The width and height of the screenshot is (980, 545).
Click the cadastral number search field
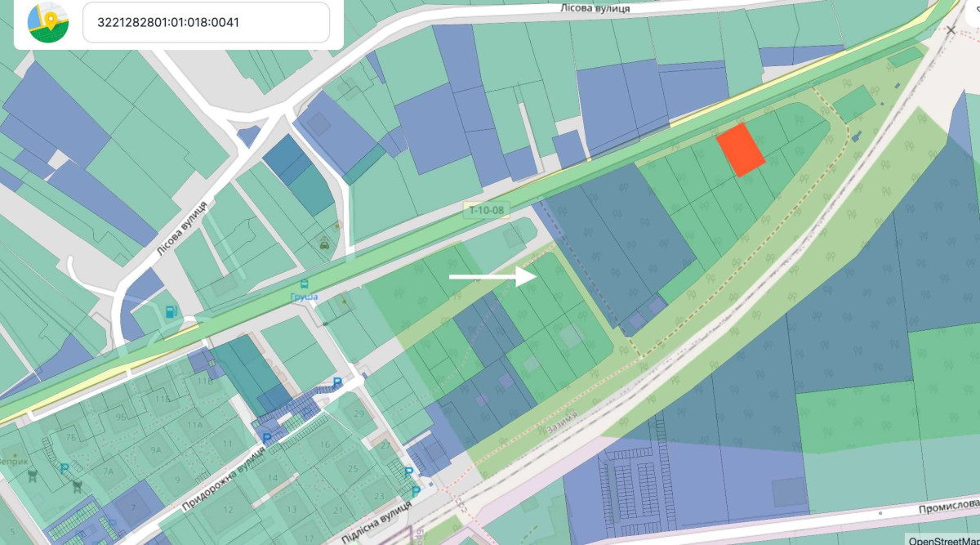[206, 22]
